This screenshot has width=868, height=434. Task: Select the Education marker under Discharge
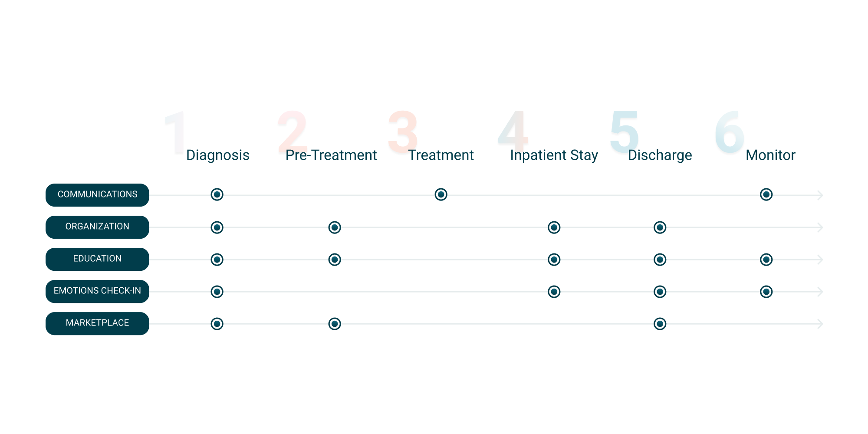(660, 260)
